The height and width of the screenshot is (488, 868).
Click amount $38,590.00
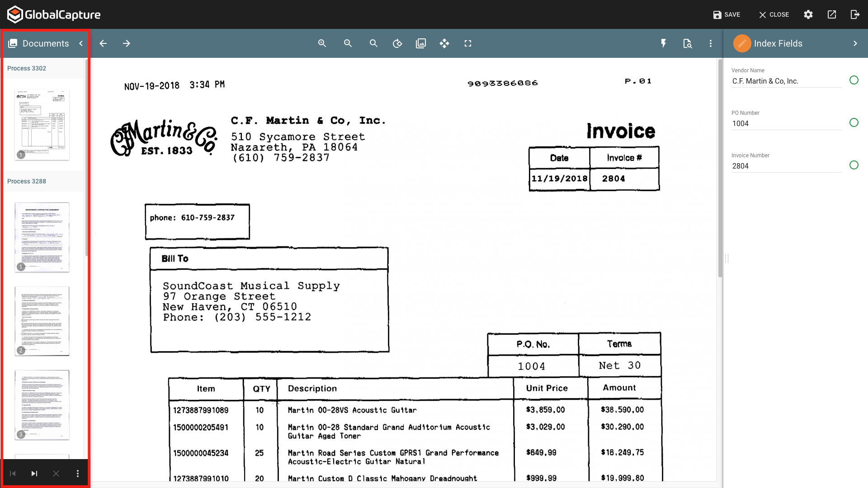point(623,410)
